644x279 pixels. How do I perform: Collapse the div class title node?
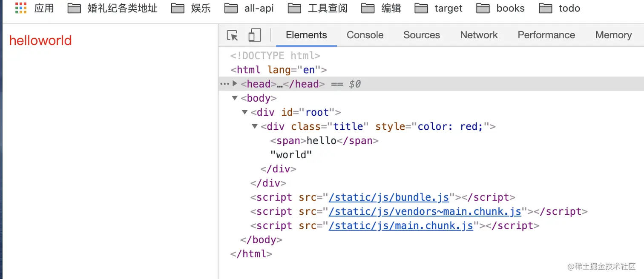(255, 126)
